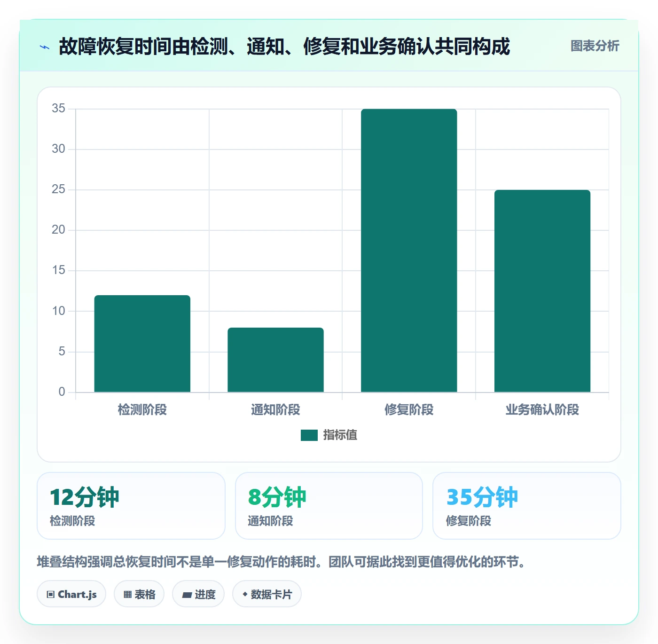
Task: Open the 12分钟 检测阶段 data card
Action: tap(131, 506)
